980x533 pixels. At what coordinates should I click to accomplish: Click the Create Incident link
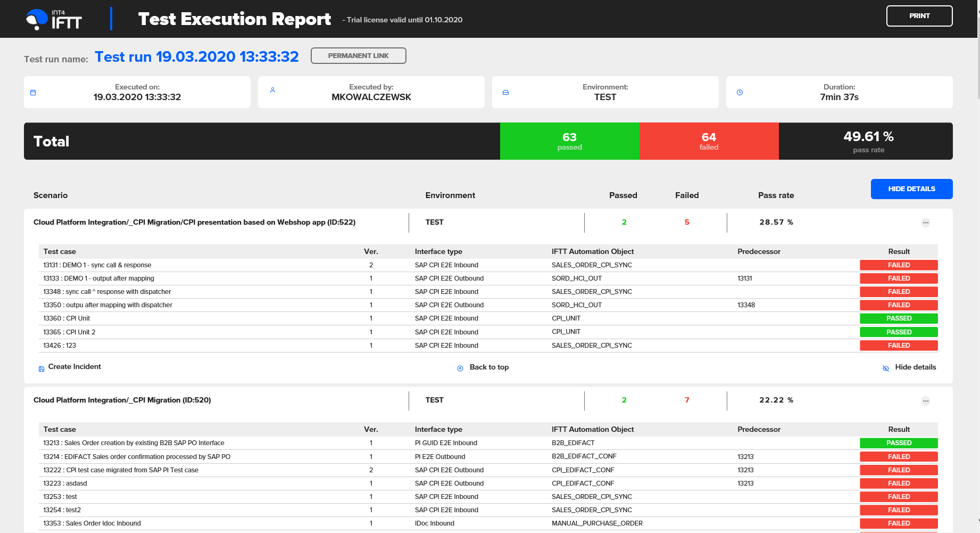pos(74,366)
